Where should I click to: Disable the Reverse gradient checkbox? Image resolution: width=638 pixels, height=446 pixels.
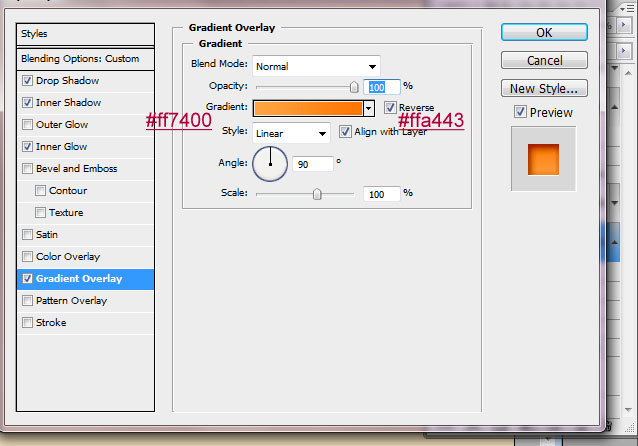390,108
